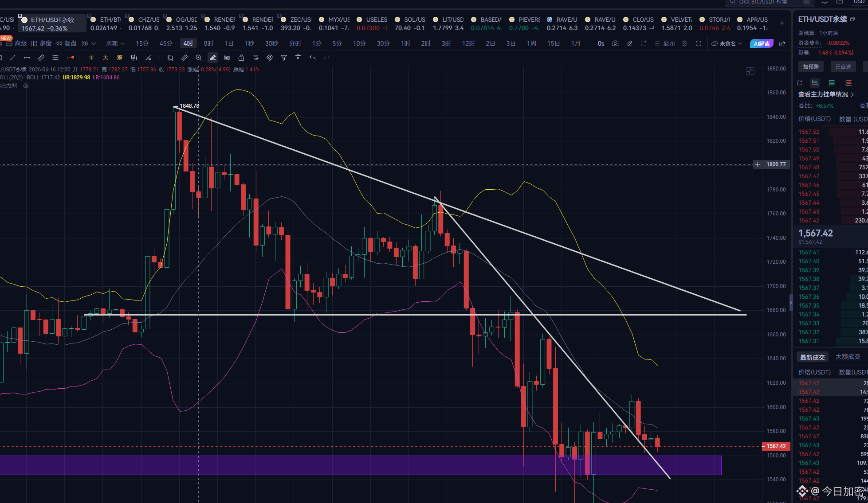Click the hexagon chart settings icon

684,43
